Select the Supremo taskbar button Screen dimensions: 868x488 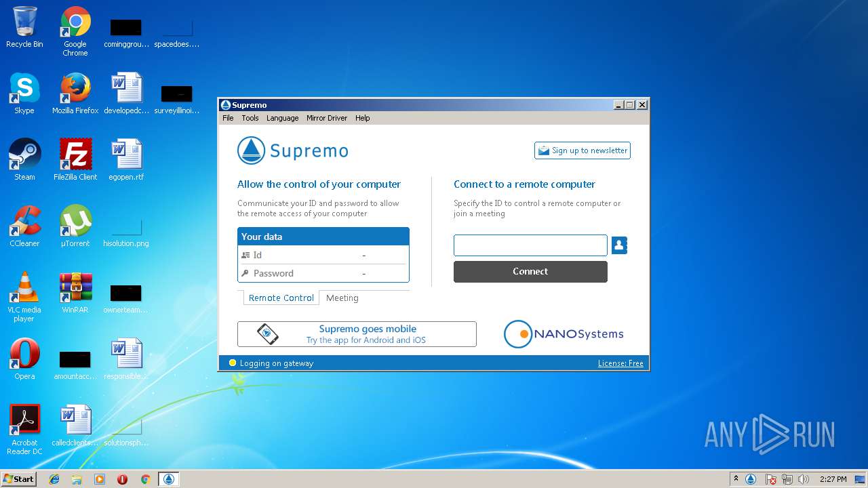tap(169, 479)
